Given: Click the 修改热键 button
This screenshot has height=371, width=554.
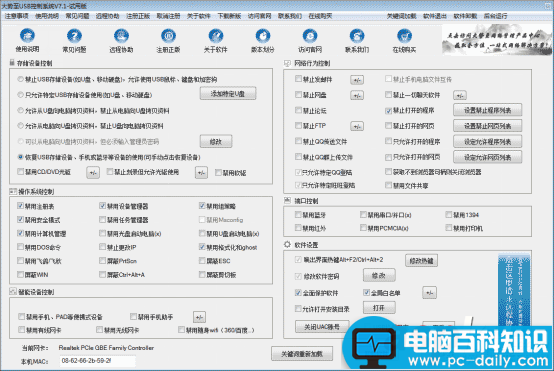Looking at the screenshot, I should (x=422, y=261).
